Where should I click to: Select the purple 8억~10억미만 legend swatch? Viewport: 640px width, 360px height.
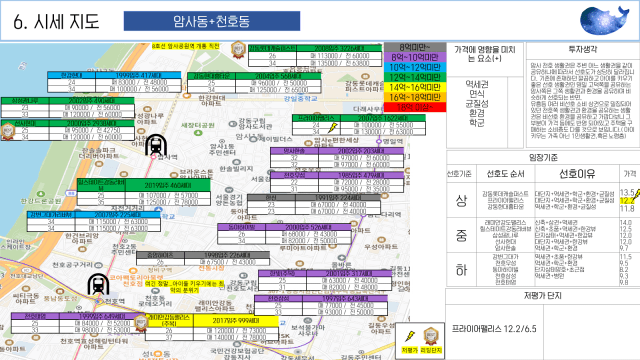coord(415,57)
